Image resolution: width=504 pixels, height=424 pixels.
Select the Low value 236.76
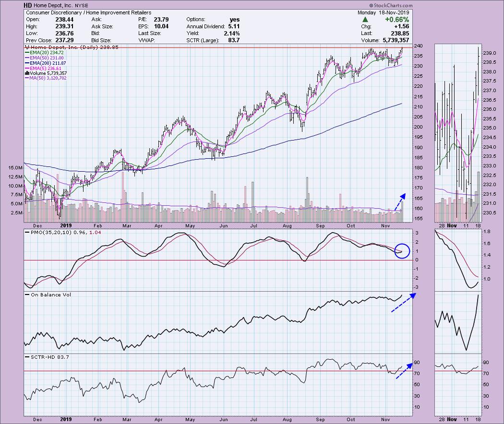[64, 34]
